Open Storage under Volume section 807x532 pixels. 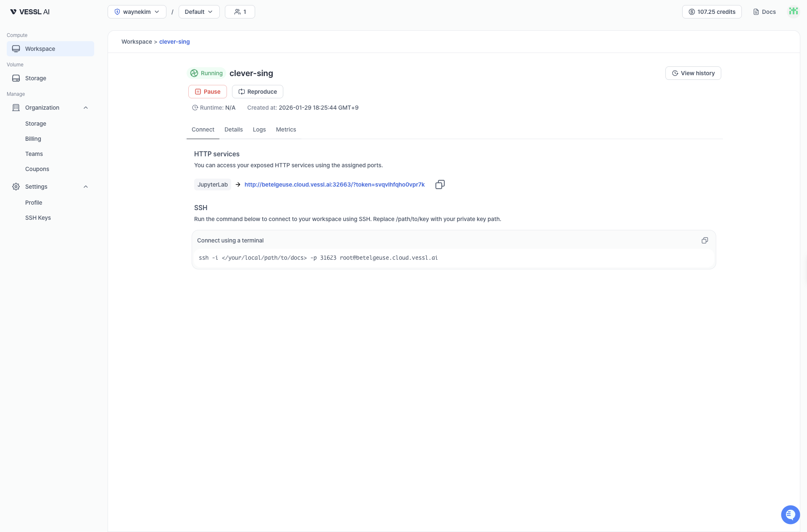tap(34, 78)
